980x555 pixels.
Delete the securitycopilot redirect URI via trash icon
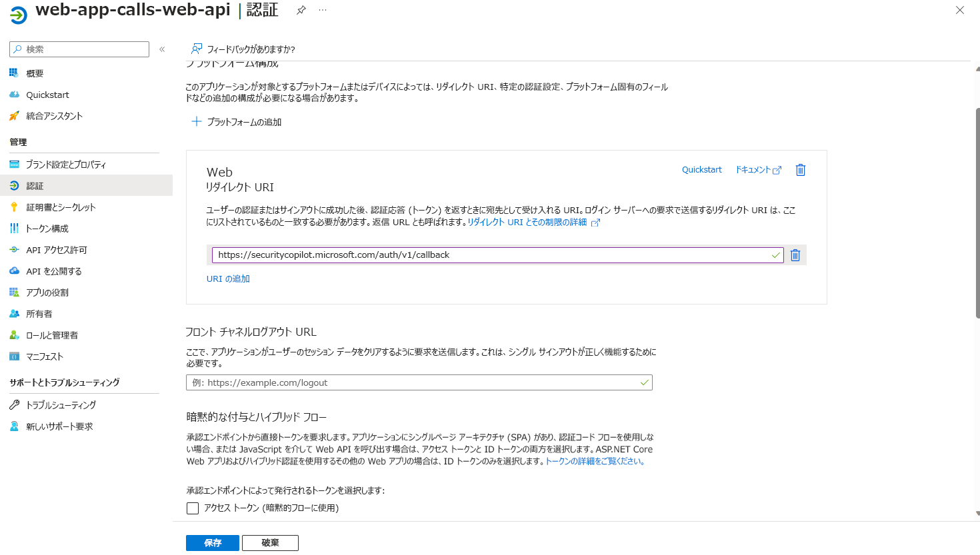pos(795,255)
